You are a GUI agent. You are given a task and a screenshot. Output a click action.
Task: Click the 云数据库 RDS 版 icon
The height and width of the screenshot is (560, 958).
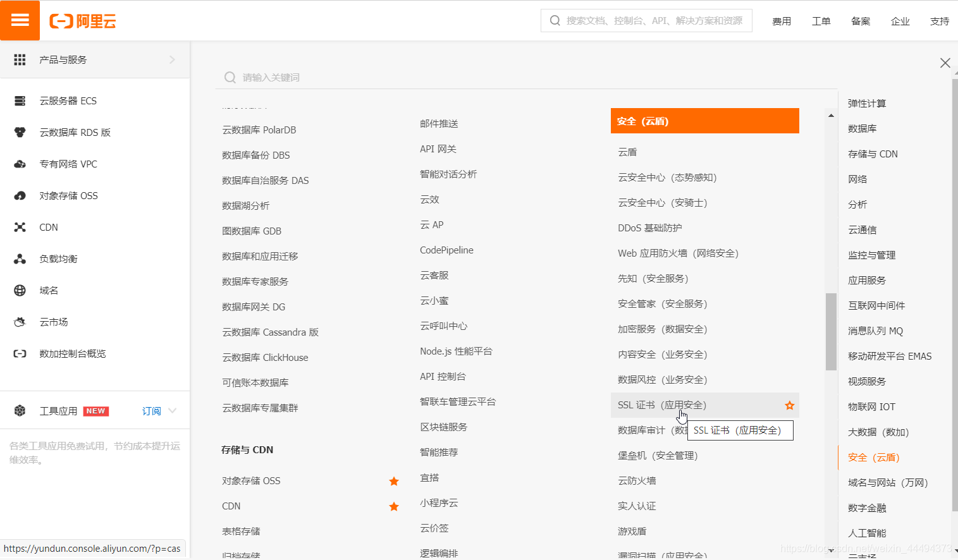(20, 133)
